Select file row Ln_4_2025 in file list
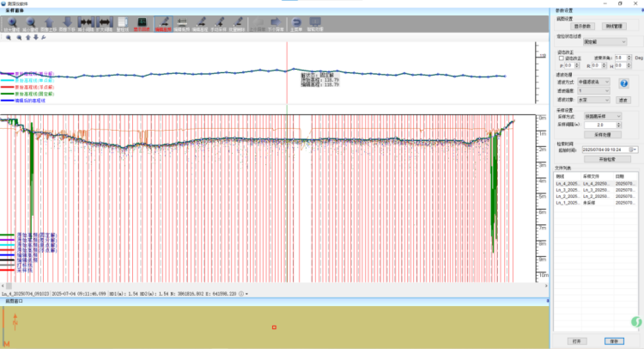644x349 pixels. pos(596,184)
